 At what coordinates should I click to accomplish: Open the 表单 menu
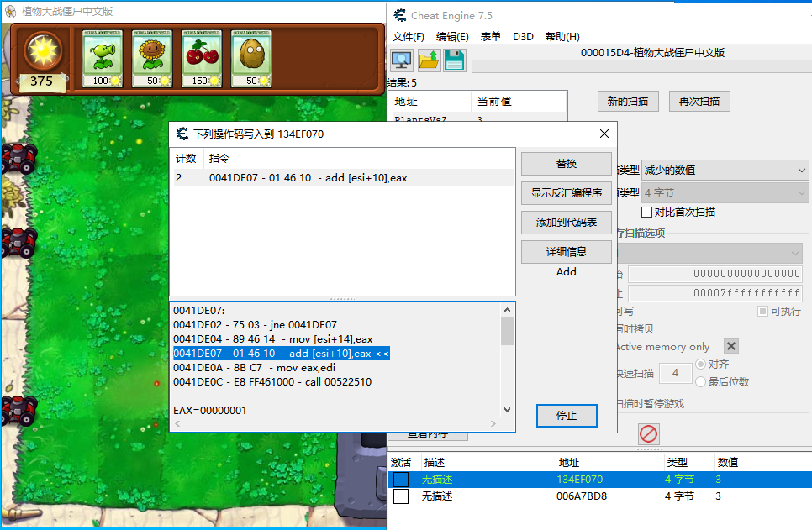pos(490,37)
